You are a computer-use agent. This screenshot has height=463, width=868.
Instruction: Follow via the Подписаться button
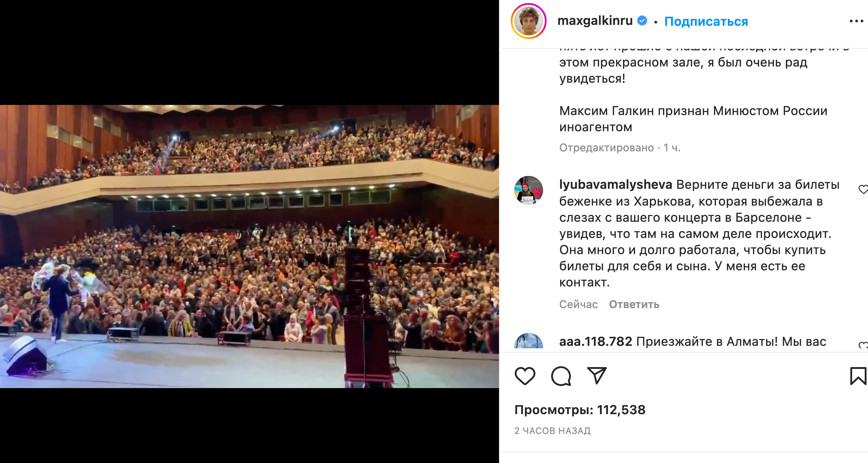click(x=706, y=21)
